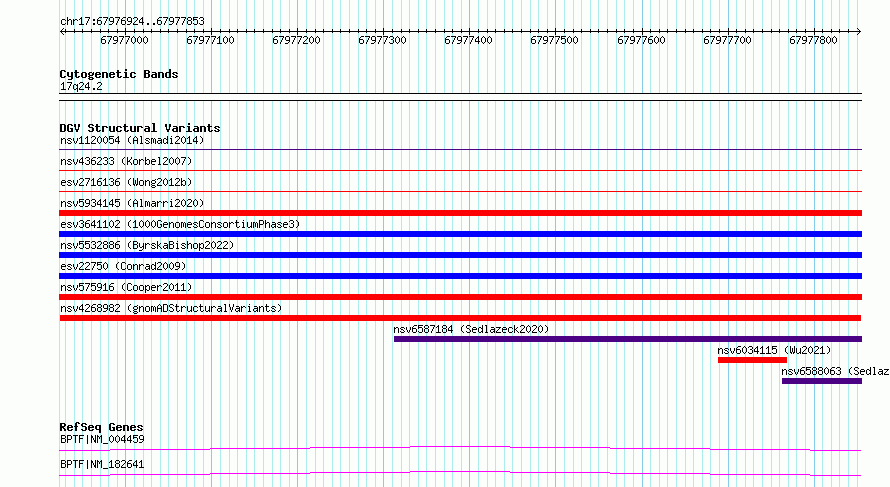Click the nsv1120054 (Alsmadi2014) variant label
This screenshot has width=890, height=487.
point(132,140)
